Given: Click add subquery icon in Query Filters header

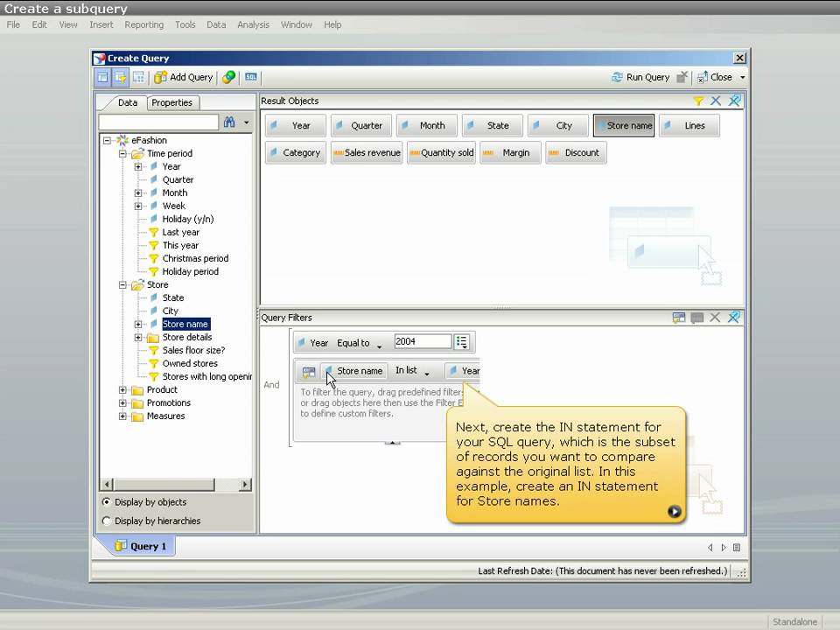Looking at the screenshot, I should tap(679, 318).
